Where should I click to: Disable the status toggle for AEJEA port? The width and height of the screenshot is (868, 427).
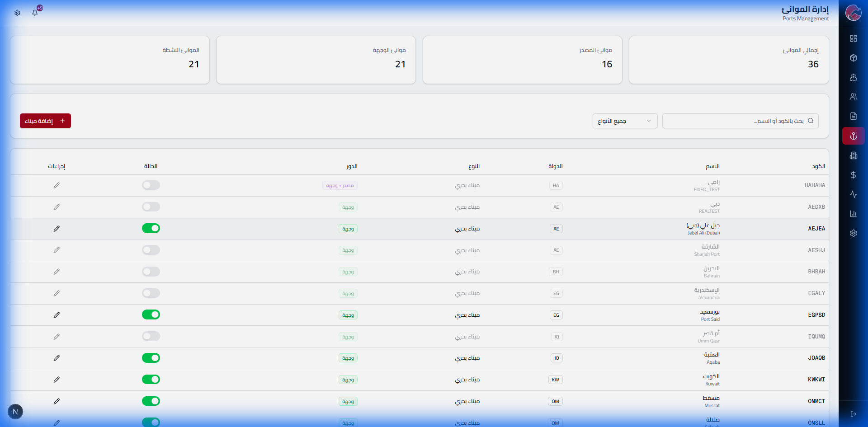point(151,229)
